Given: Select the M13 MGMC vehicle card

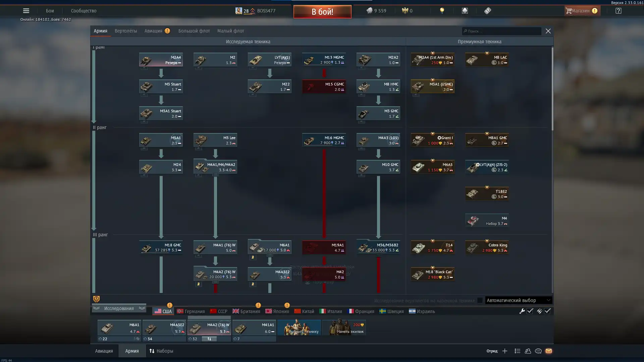Looking at the screenshot, I should [324, 60].
